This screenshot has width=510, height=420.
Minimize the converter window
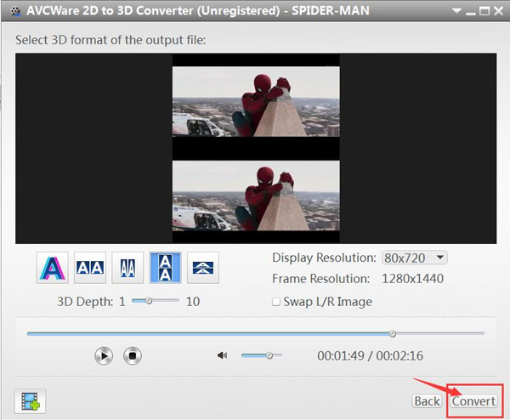tap(470, 12)
